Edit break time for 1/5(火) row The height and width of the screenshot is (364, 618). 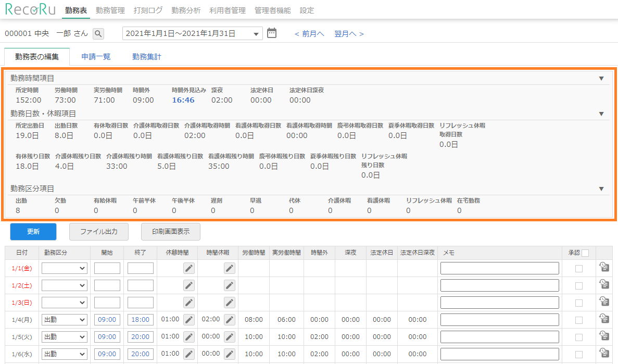(189, 337)
